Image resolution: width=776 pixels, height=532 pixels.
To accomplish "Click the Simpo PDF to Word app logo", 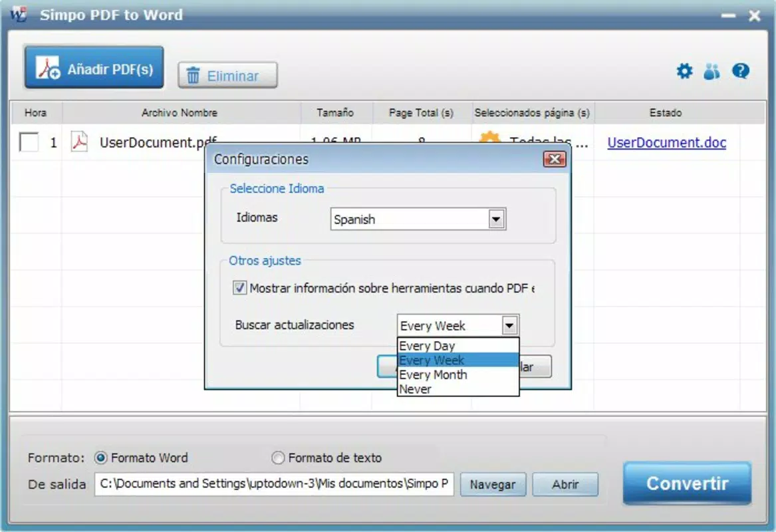I will (19, 15).
